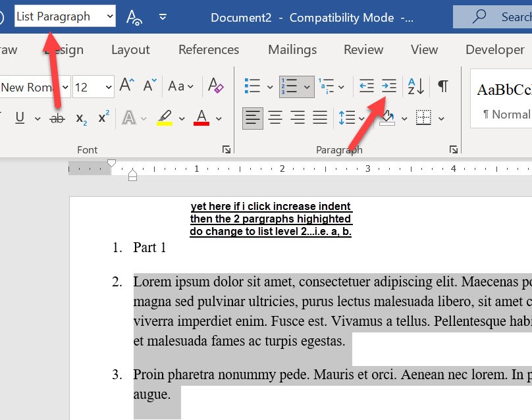The height and width of the screenshot is (420, 532).
Task: Click the Search box in title bar
Action: 492,16
